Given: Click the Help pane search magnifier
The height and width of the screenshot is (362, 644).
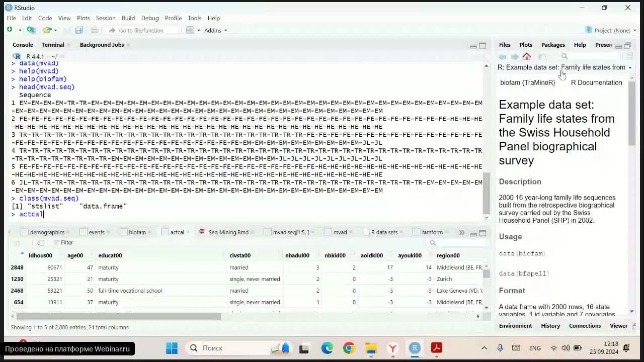Looking at the screenshot, I should pos(565,56).
